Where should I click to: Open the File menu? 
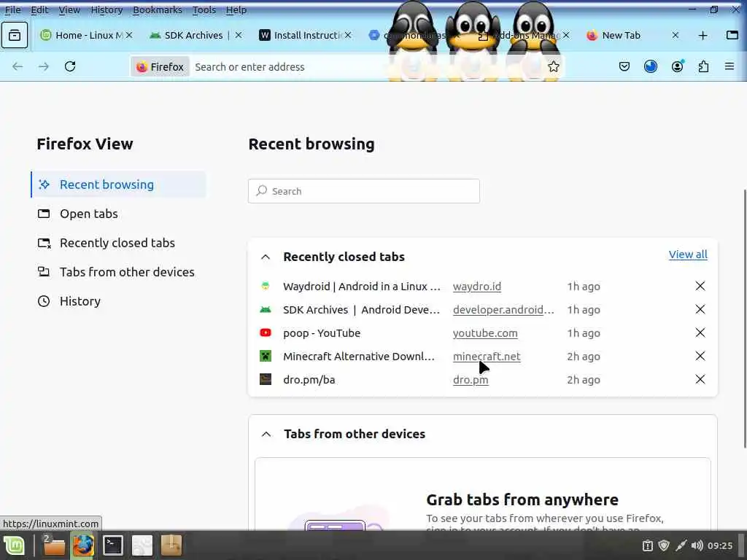point(12,10)
